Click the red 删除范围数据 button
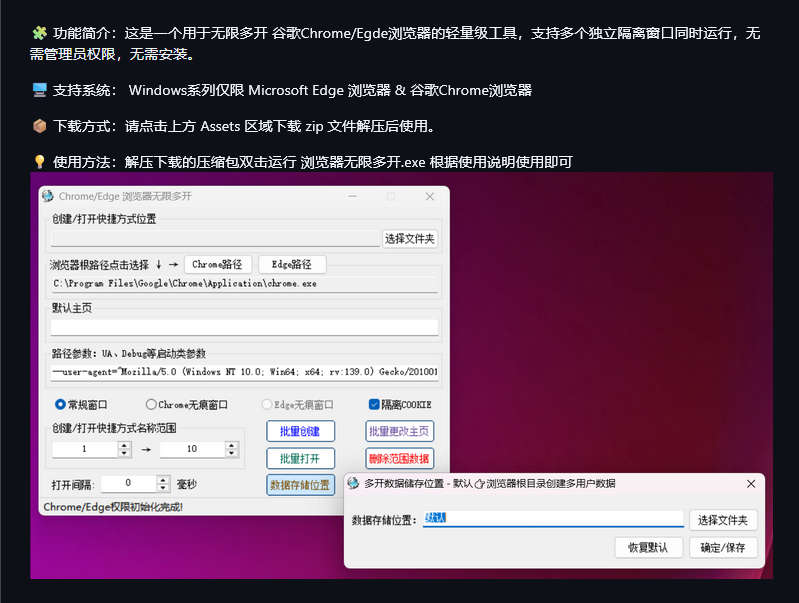 click(x=400, y=458)
